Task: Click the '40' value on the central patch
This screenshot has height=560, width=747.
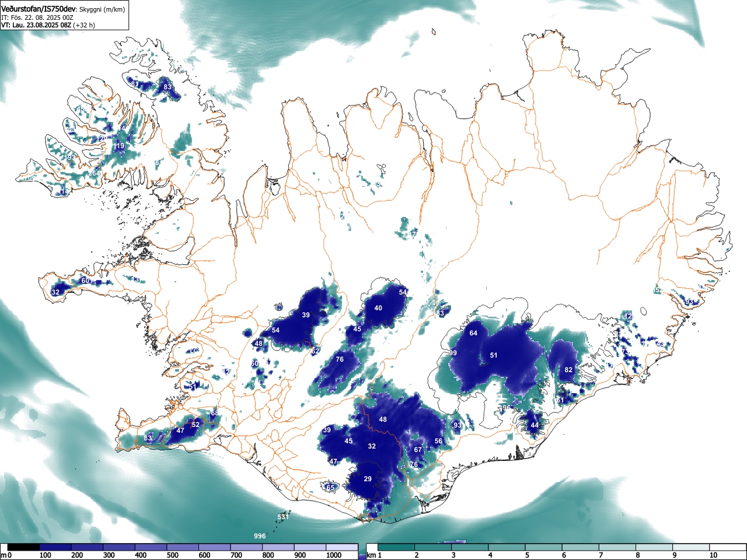Action: point(378,307)
